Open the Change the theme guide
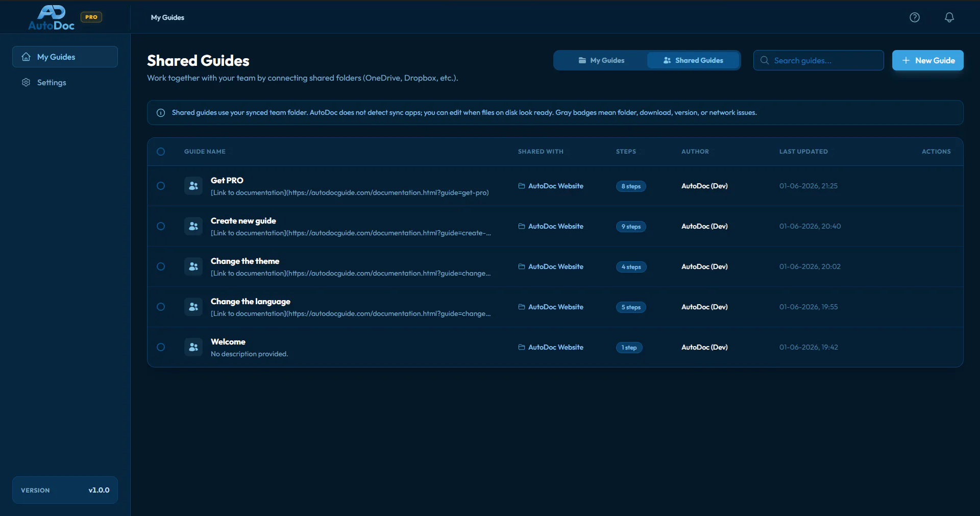 click(x=245, y=261)
